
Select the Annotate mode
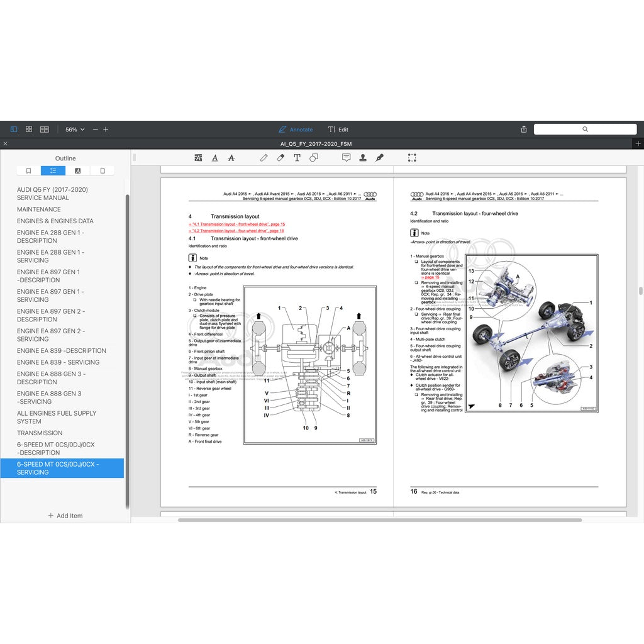point(296,130)
